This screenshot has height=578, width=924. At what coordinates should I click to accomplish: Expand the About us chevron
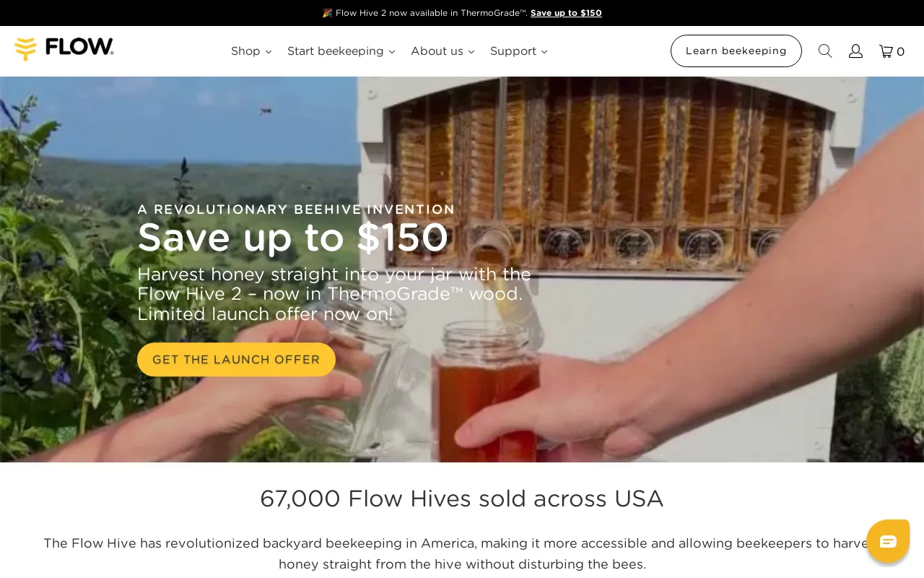pos(471,52)
